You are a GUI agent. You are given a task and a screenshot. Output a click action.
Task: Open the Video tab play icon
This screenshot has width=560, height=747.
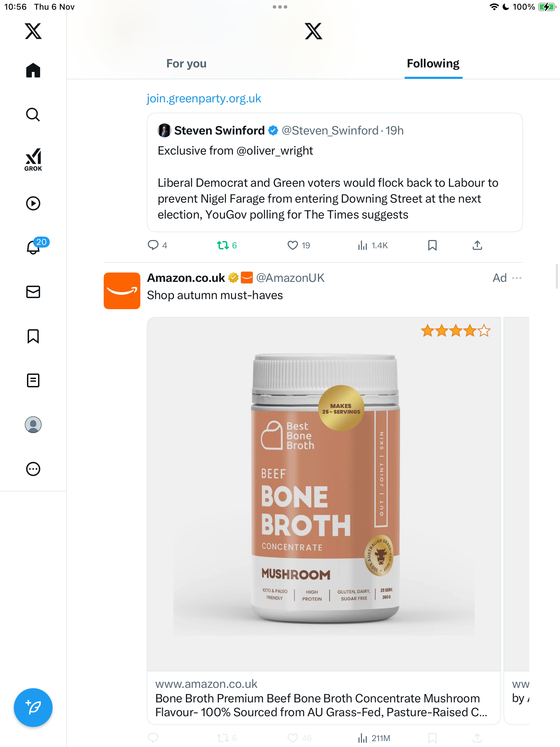point(33,203)
